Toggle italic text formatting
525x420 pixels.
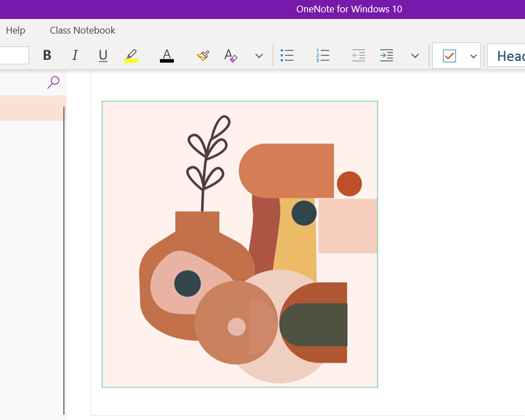75,55
